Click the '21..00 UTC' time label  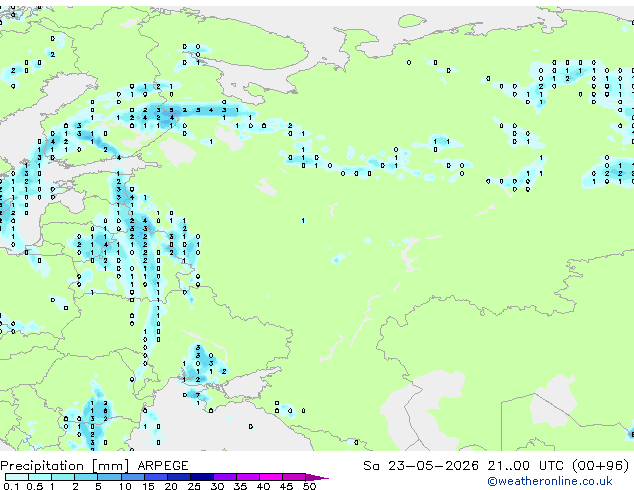[525, 466]
